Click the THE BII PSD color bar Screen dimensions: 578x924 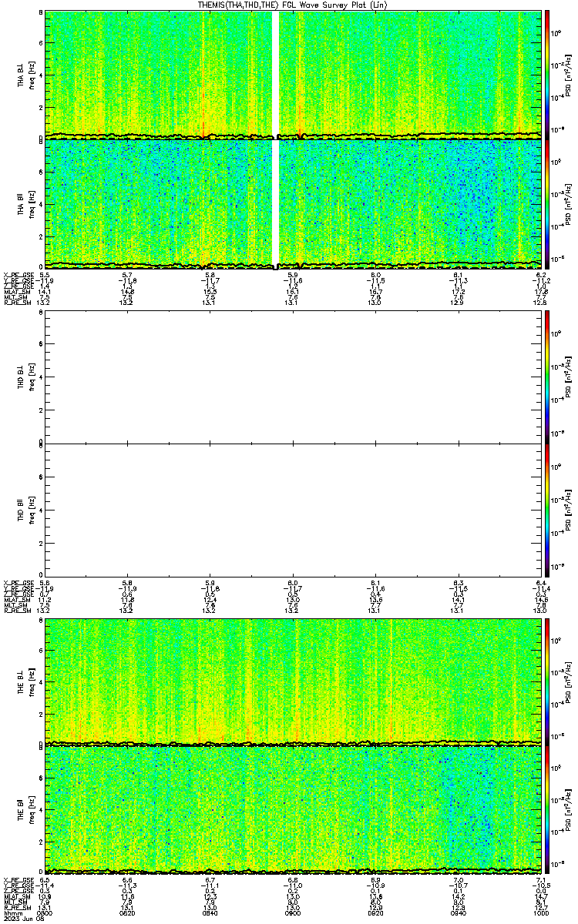[548, 811]
